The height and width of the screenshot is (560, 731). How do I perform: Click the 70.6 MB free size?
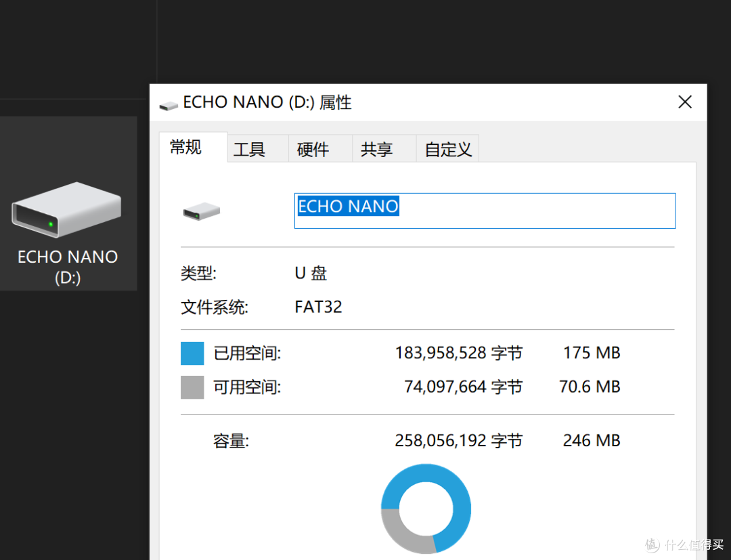[x=590, y=387]
